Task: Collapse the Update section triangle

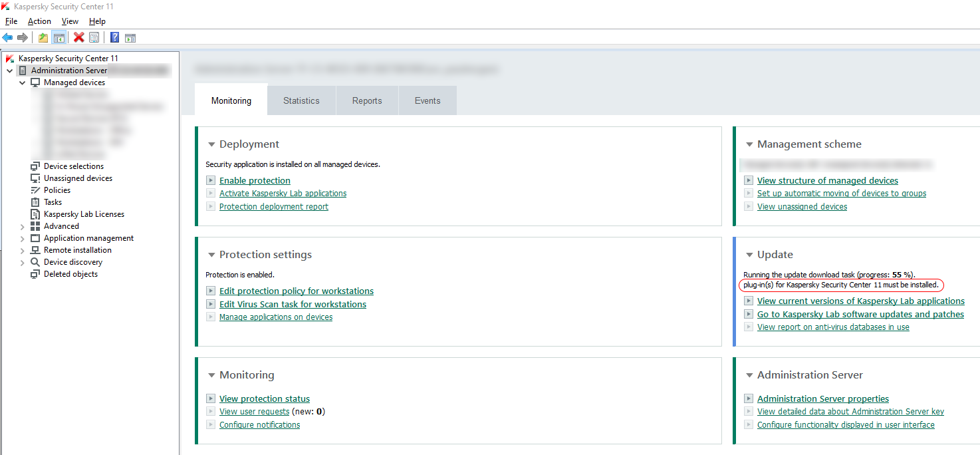Action: pyautogui.click(x=749, y=255)
